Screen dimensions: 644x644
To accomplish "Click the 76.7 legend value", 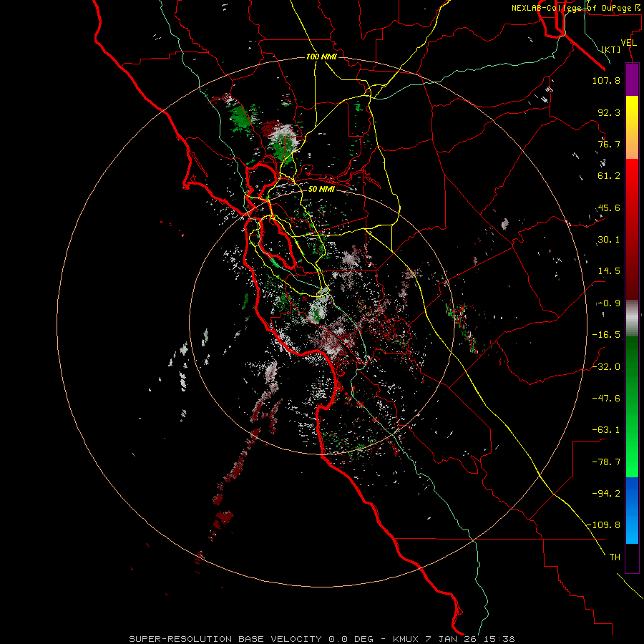I will [609, 144].
